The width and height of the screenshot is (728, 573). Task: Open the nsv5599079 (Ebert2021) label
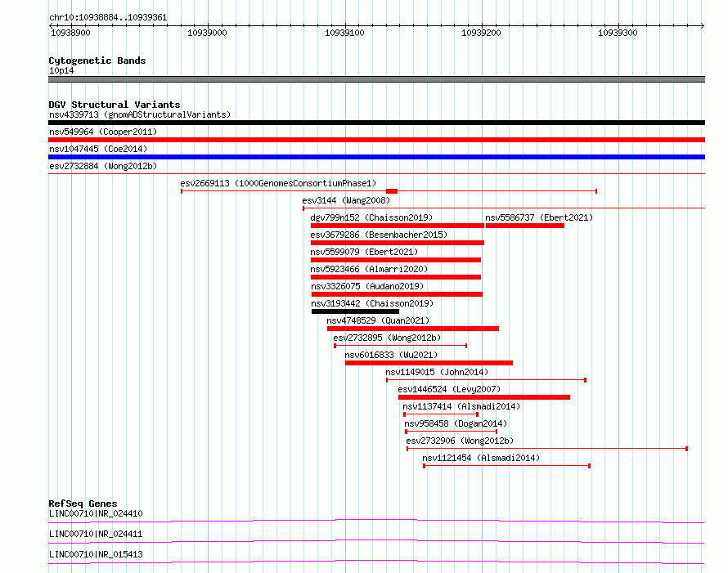[364, 252]
